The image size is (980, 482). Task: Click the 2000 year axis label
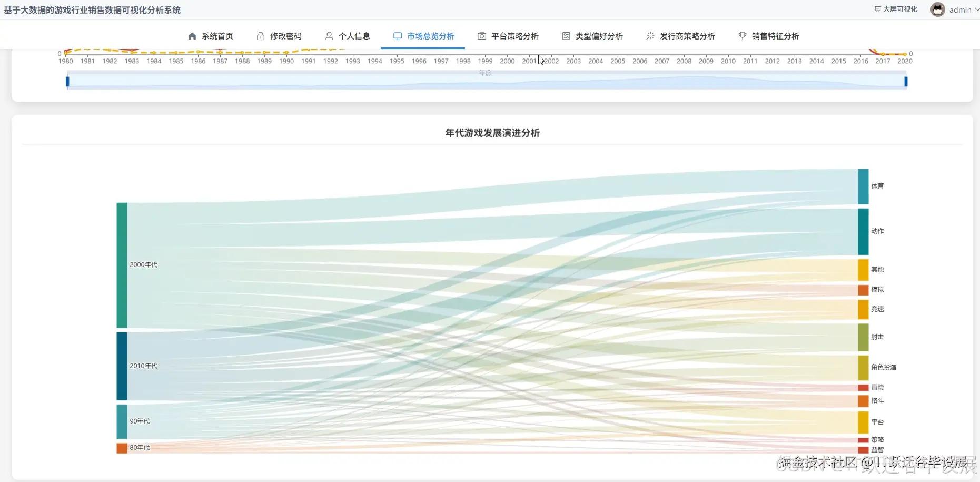[x=507, y=61]
